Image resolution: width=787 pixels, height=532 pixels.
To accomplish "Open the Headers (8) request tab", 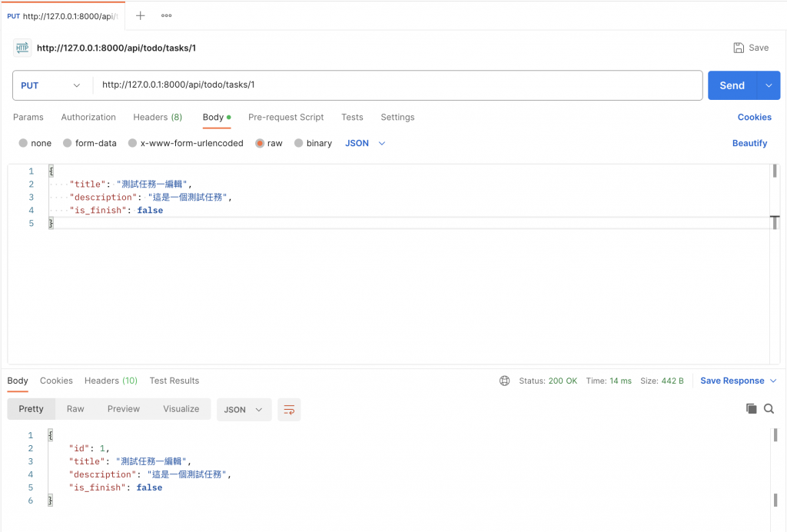I will pos(158,117).
